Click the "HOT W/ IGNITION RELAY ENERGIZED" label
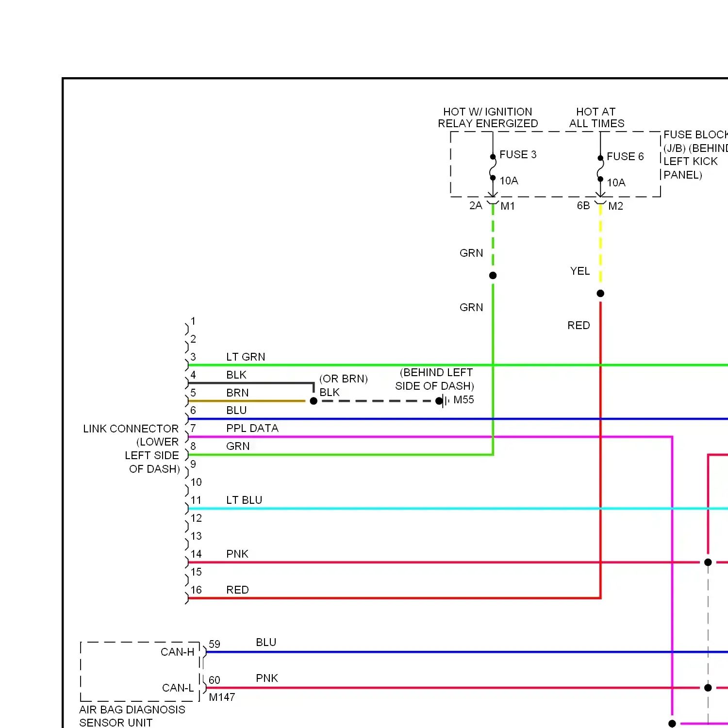Screen dimensions: 728x728 pyautogui.click(x=488, y=117)
